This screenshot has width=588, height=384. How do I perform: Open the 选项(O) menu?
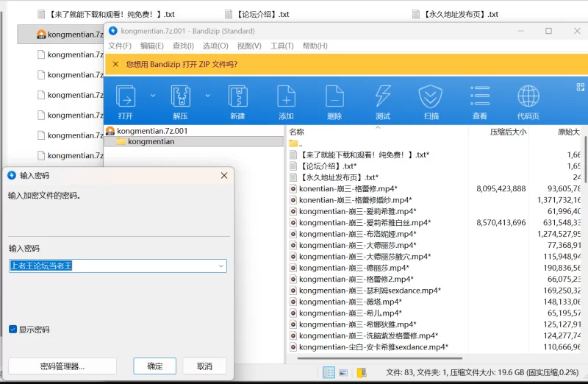tap(215, 46)
